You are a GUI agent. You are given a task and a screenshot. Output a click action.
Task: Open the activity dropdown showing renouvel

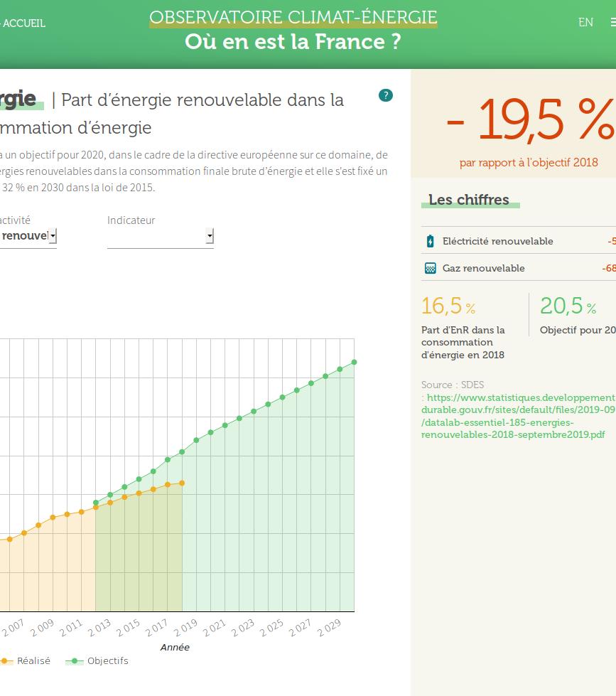pyautogui.click(x=28, y=236)
